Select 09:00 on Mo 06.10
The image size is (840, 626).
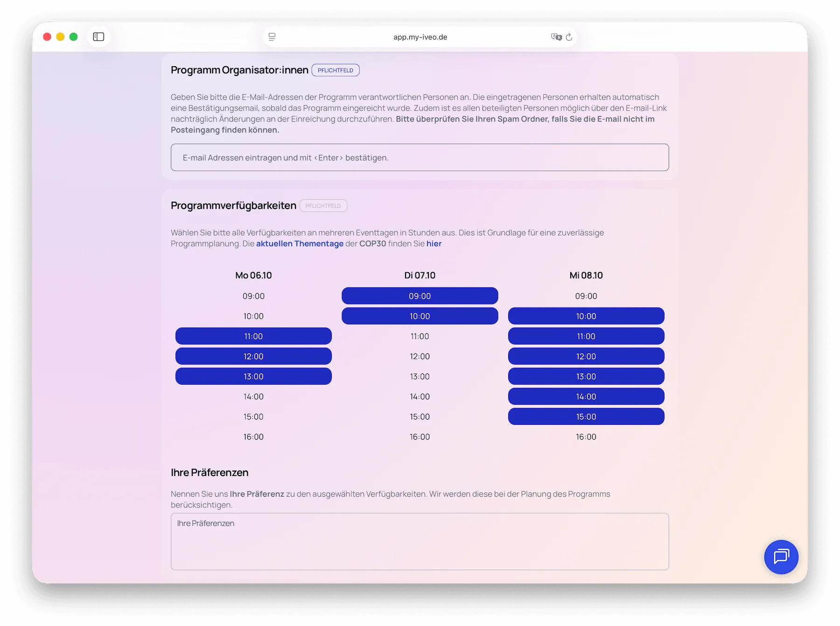point(253,295)
